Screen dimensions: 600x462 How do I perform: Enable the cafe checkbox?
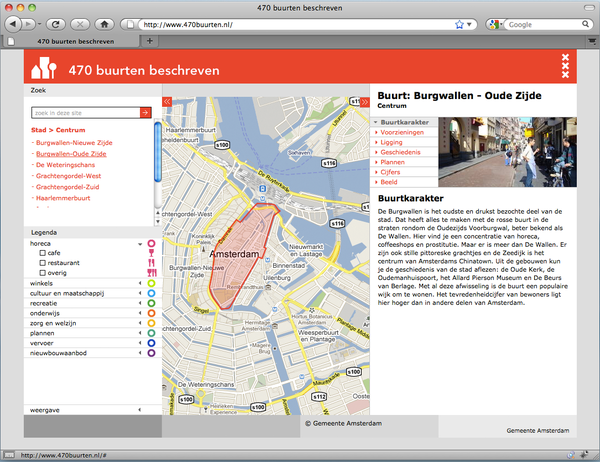tap(43, 254)
